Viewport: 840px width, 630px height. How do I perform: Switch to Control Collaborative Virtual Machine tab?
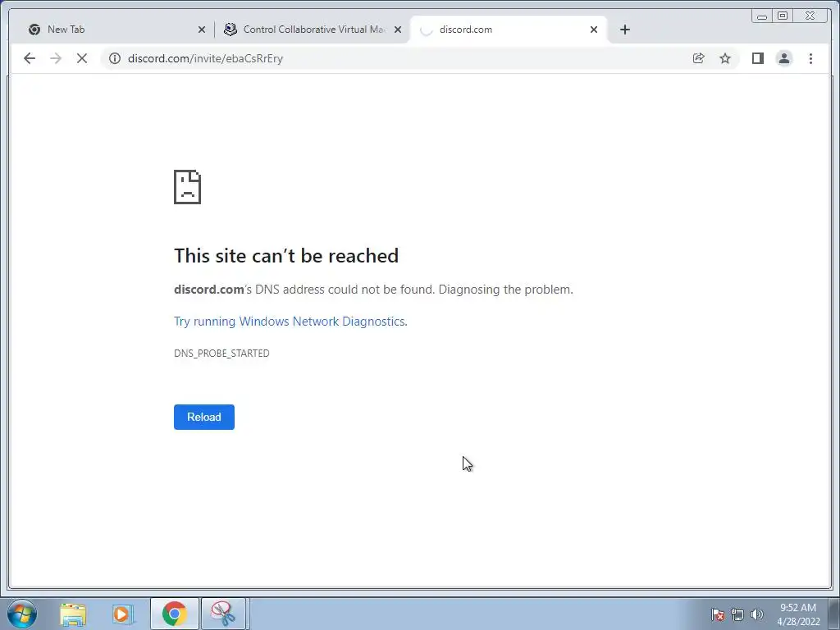tap(314, 30)
